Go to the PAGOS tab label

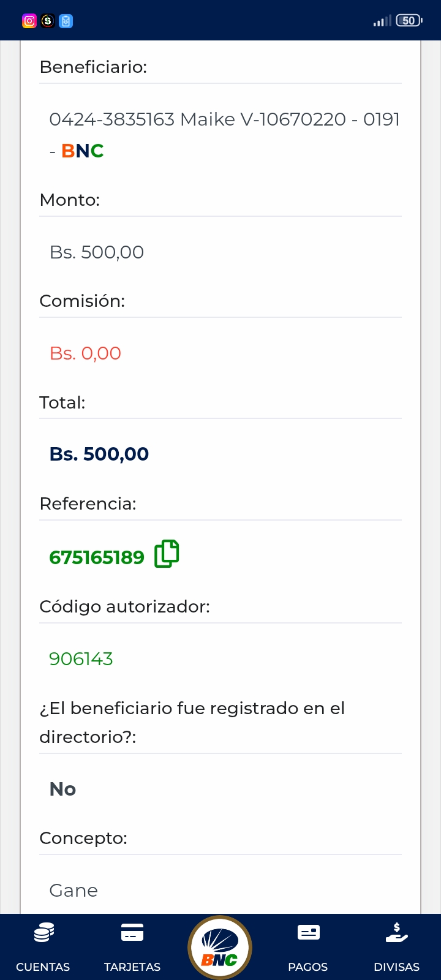[308, 967]
